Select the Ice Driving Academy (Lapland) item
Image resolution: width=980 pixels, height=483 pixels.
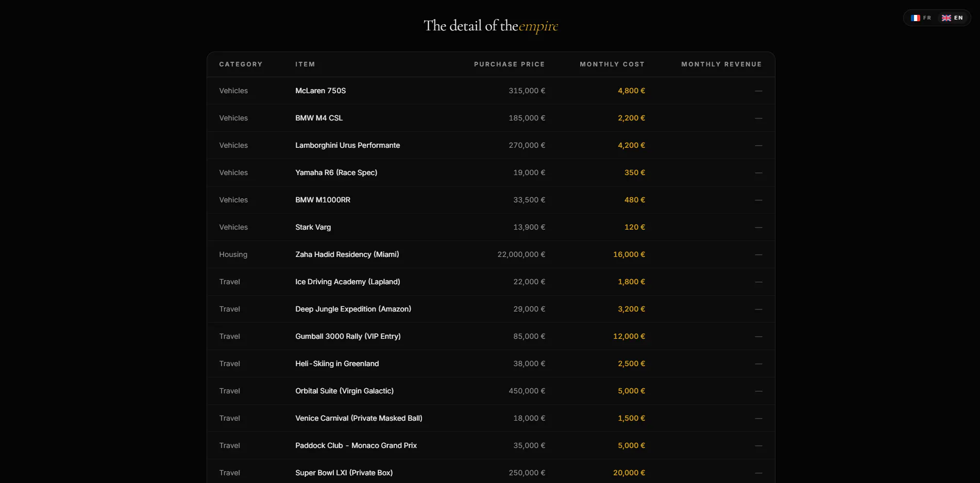(347, 282)
